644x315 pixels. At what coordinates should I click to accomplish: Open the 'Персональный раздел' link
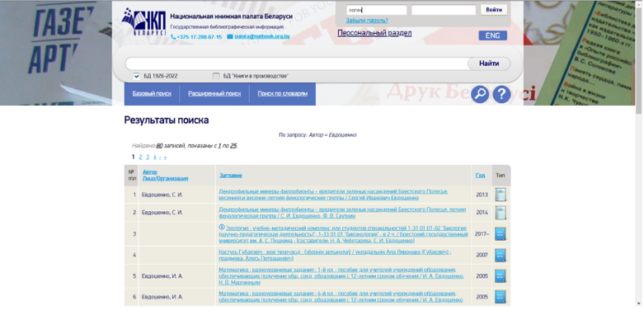[x=374, y=33]
